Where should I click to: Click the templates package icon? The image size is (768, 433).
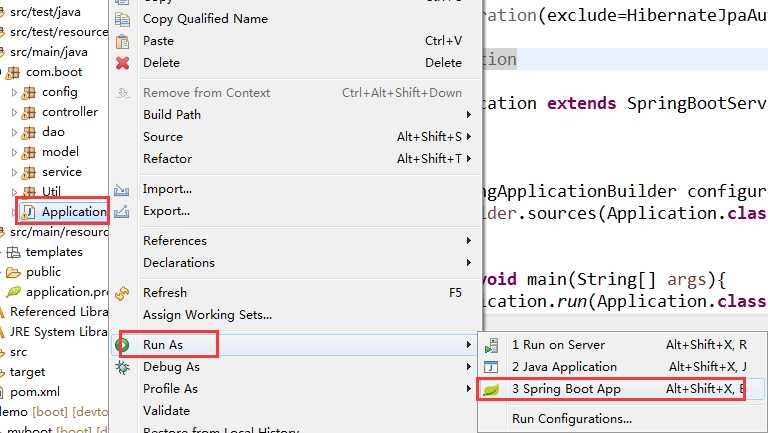click(x=13, y=252)
